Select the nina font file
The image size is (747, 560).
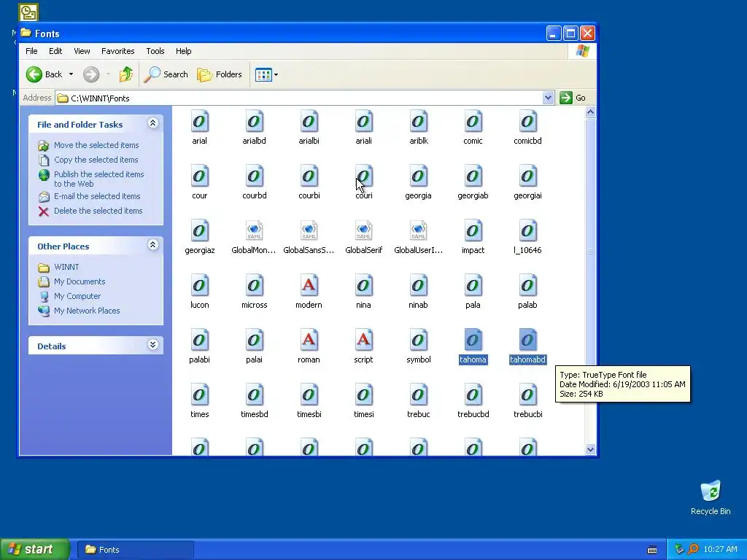point(363,292)
